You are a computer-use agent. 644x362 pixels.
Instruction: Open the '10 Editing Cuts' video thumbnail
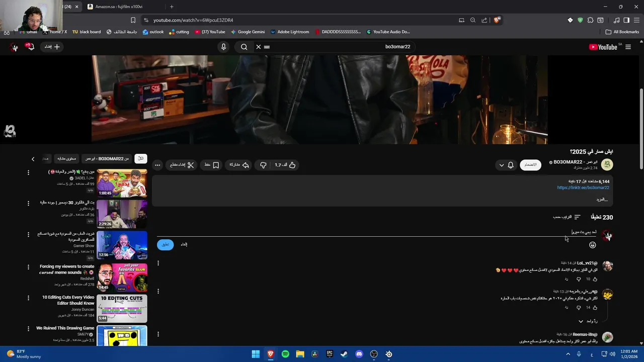click(x=122, y=309)
